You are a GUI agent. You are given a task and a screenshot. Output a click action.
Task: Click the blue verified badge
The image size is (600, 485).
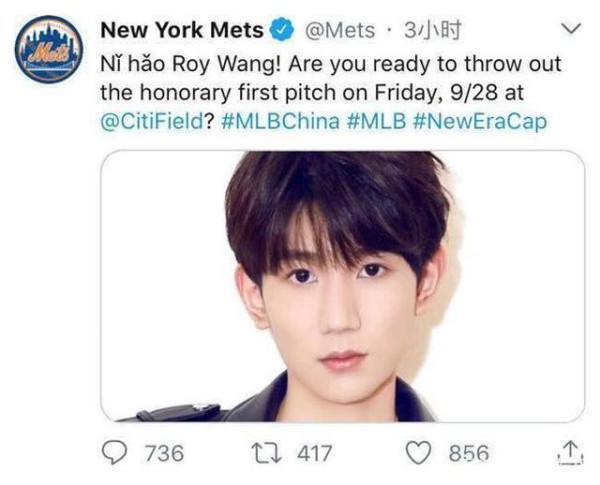(282, 30)
